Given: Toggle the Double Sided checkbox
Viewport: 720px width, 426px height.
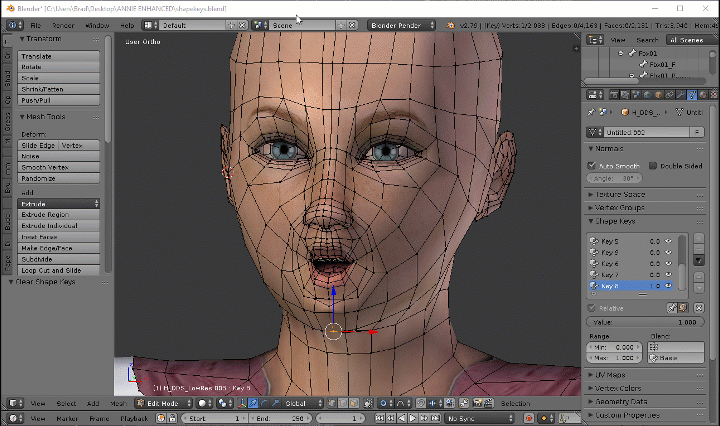Looking at the screenshot, I should point(654,165).
